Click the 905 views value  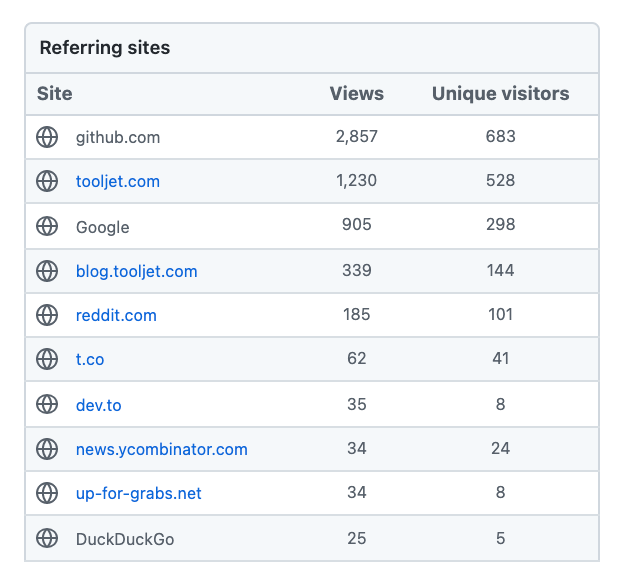pyautogui.click(x=357, y=224)
